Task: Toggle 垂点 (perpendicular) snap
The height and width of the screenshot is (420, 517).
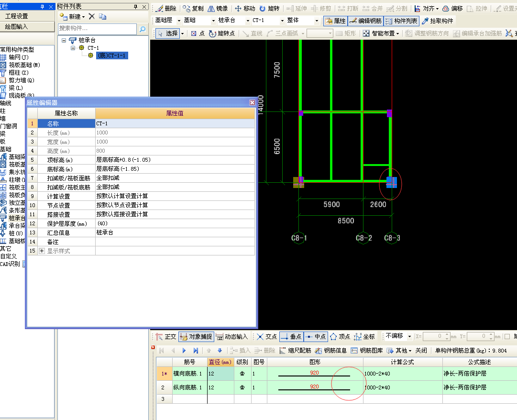Action: 291,337
